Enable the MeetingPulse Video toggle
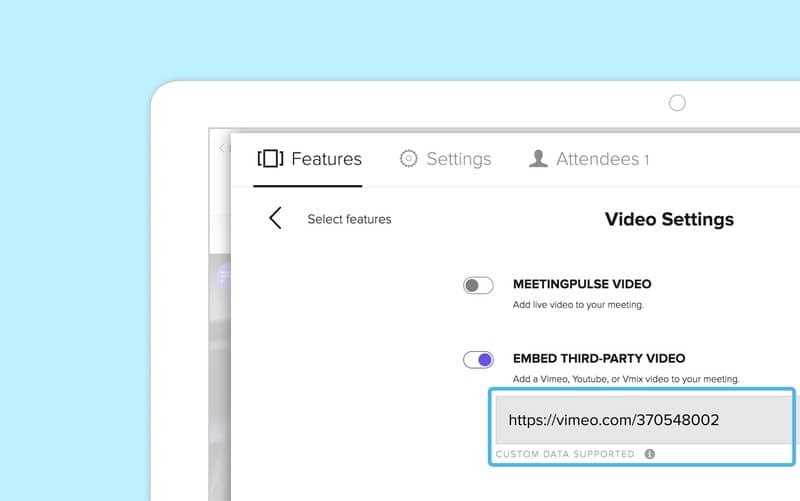 coord(478,286)
